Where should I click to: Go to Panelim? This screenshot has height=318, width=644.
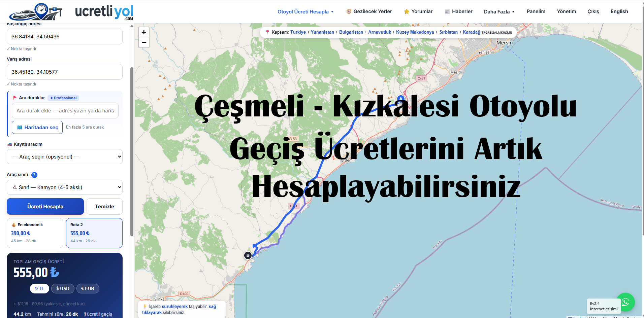point(536,11)
